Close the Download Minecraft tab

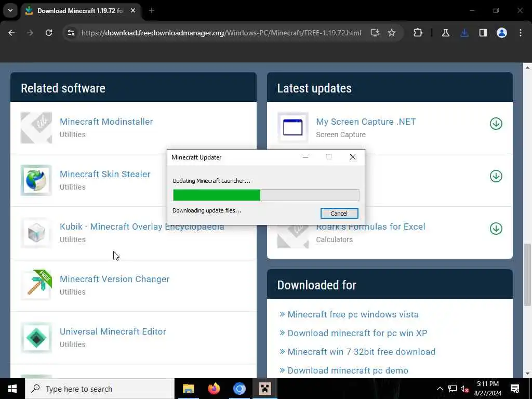(133, 10)
